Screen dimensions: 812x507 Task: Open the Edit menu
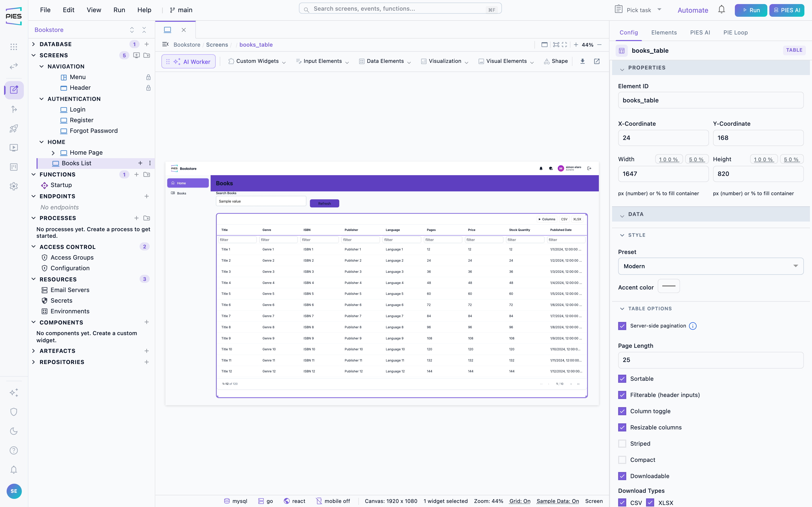click(x=69, y=10)
